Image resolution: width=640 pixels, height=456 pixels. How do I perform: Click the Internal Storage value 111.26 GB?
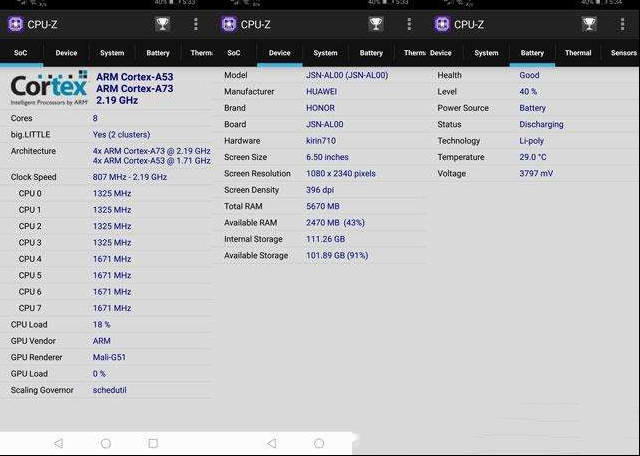pos(326,239)
